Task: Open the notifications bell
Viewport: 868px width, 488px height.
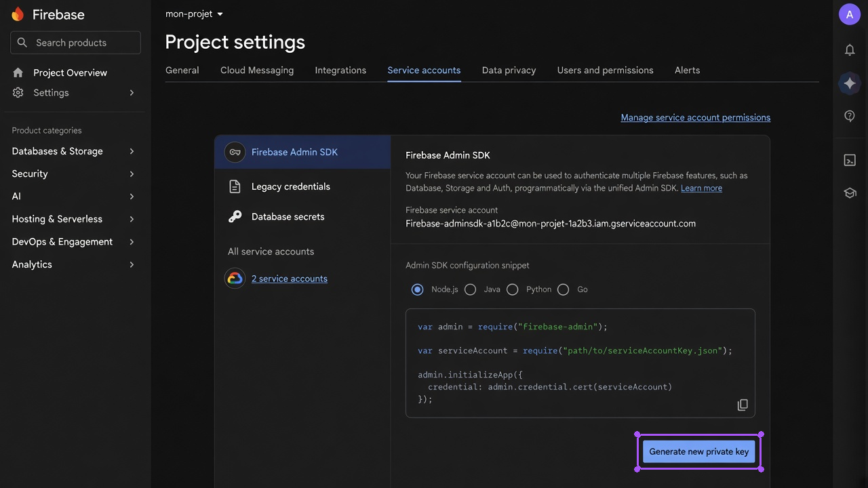Action: click(x=850, y=49)
